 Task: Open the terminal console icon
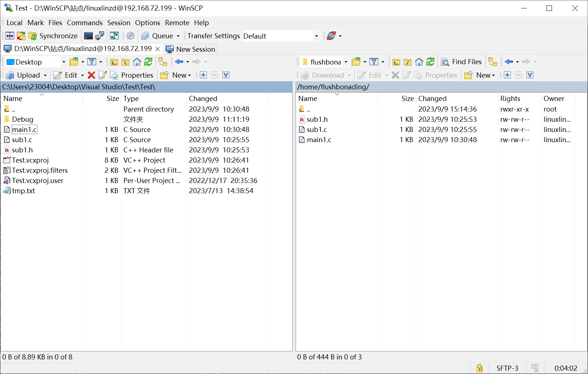88,36
